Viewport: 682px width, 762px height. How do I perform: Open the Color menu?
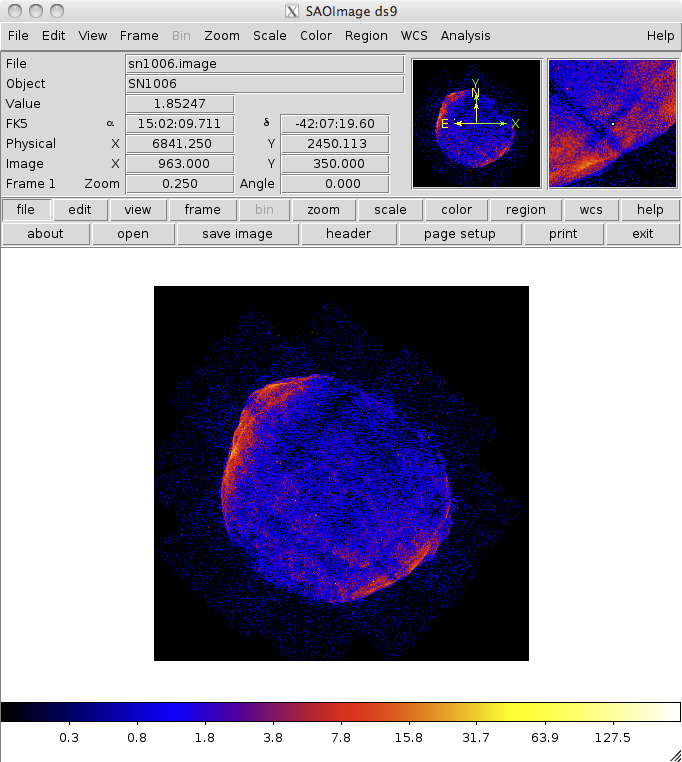pos(316,35)
